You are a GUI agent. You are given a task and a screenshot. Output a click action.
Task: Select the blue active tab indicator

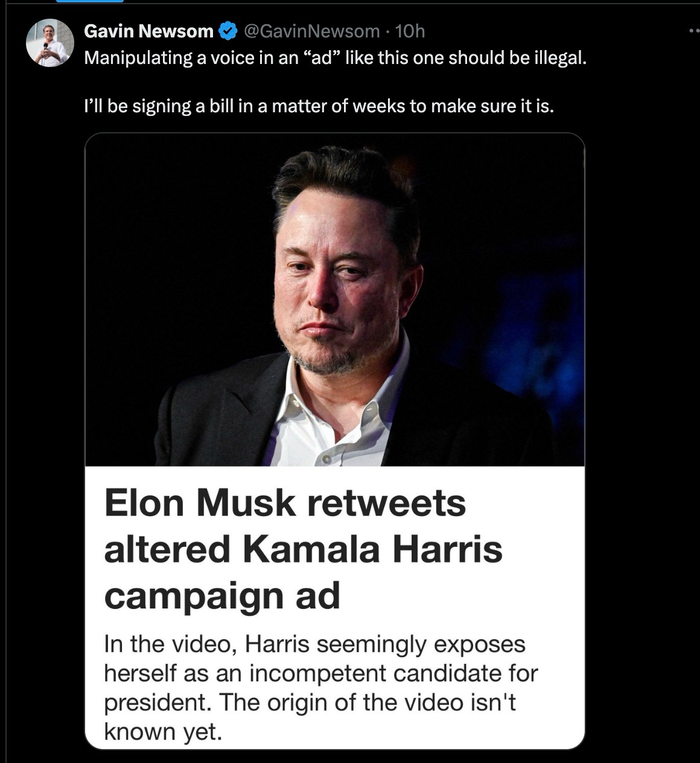point(90,1)
